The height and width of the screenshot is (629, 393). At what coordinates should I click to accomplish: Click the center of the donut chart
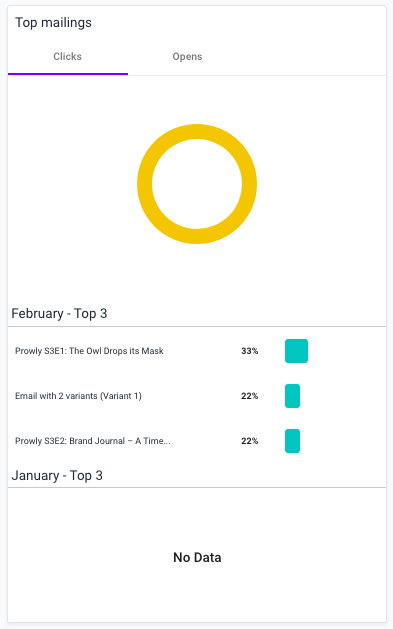point(197,184)
